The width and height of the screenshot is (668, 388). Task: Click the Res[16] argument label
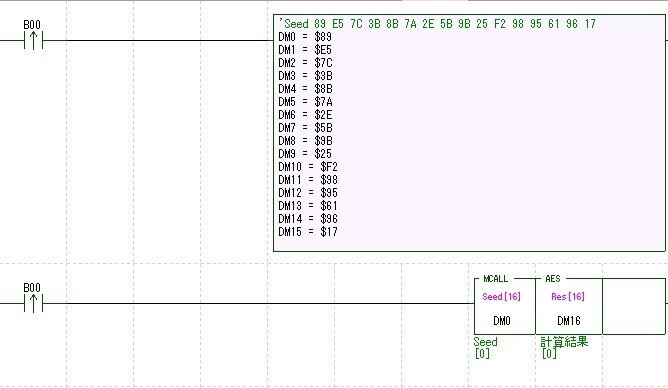pyautogui.click(x=568, y=297)
